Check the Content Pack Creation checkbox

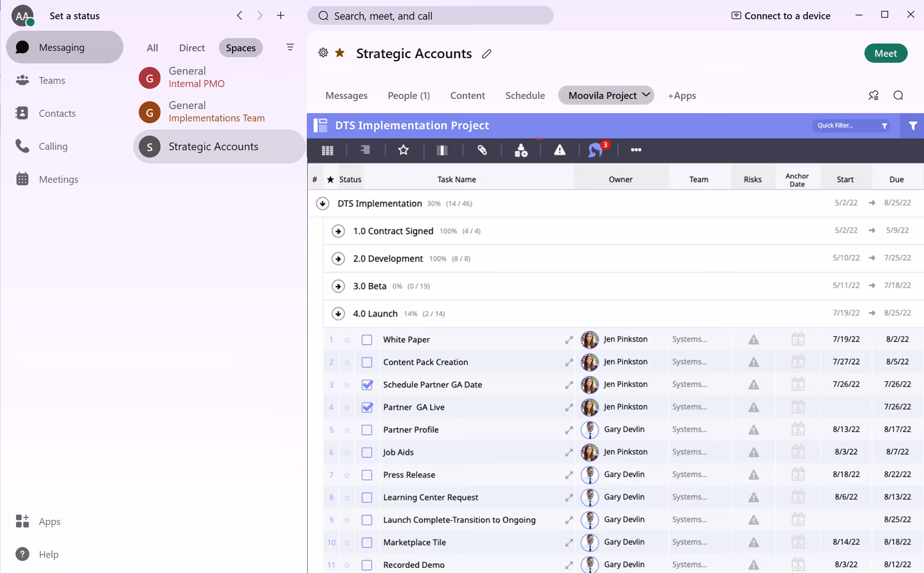367,362
